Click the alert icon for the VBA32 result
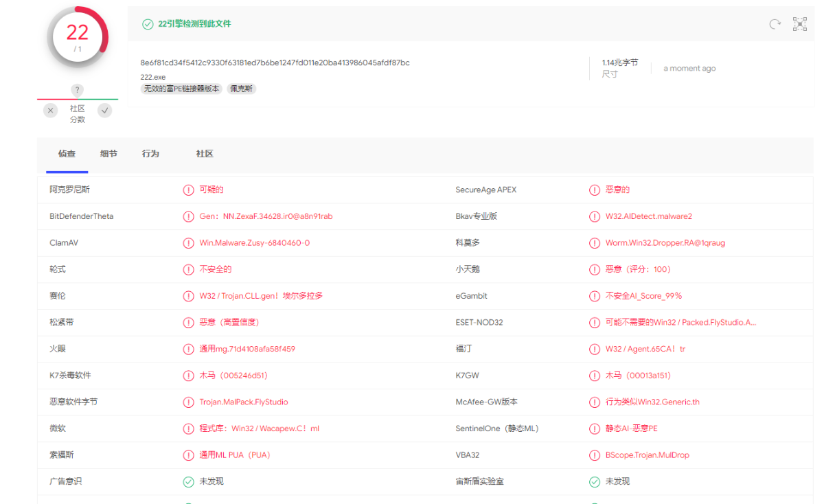Image resolution: width=824 pixels, height=504 pixels. [595, 455]
